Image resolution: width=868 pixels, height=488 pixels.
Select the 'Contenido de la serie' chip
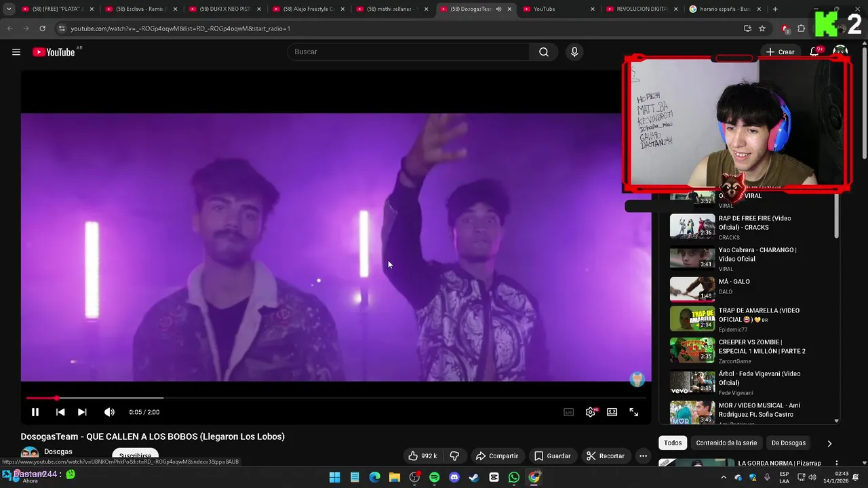click(726, 443)
